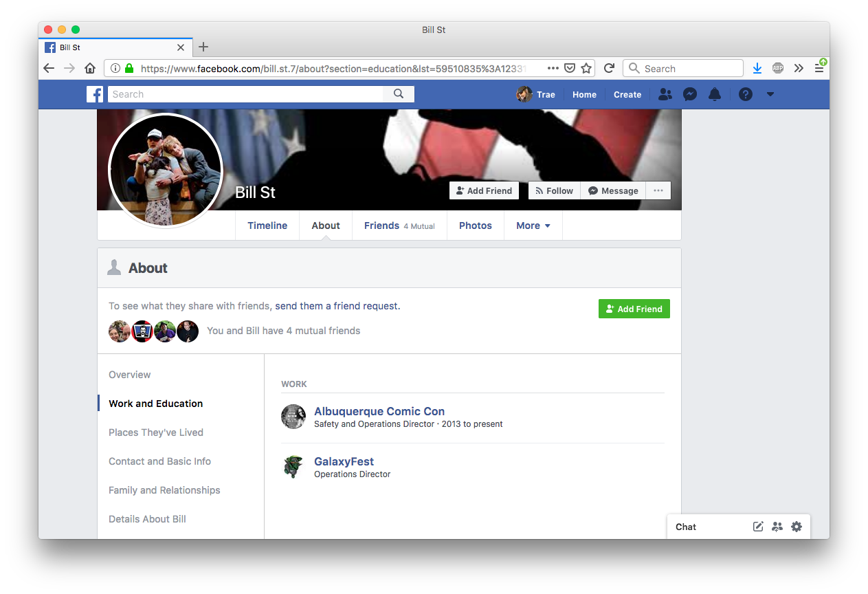Viewport: 868px width, 594px height.
Task: Show site information icon in address bar
Action: point(115,68)
